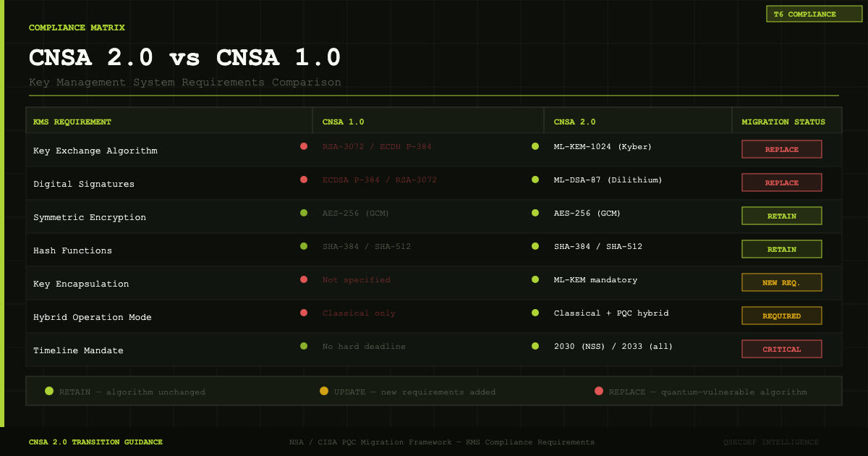The height and width of the screenshot is (456, 868).
Task: Click REPLACE — quantum-vulnerable algorithm legend text
Action: (708, 392)
